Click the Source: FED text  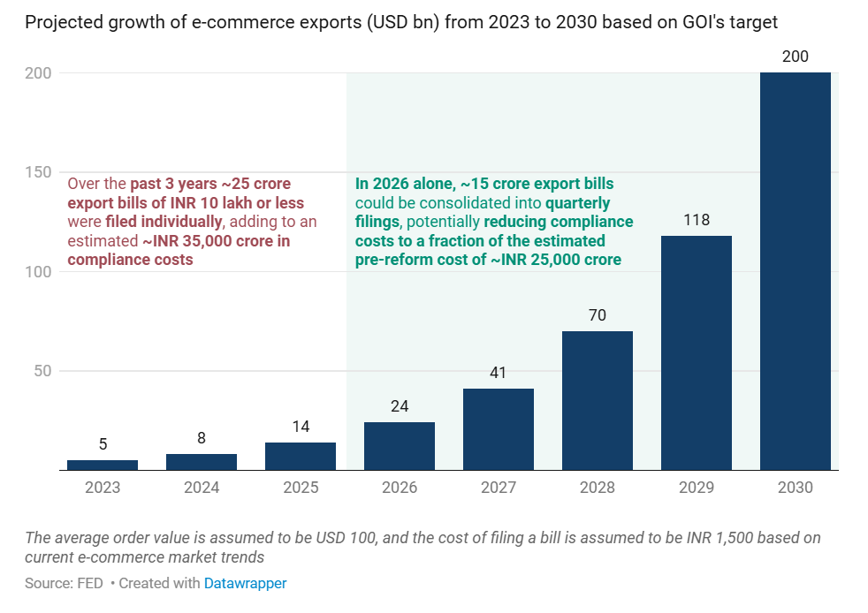(64, 583)
